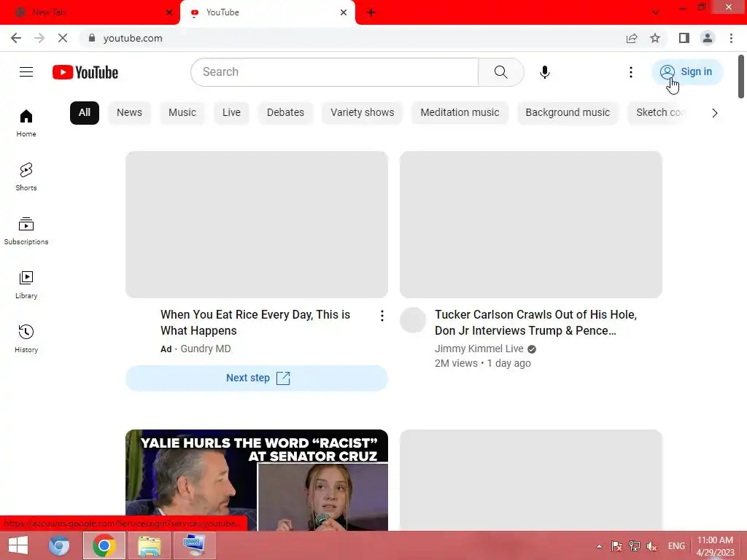Image resolution: width=747 pixels, height=560 pixels.
Task: Select the Variety shows chip
Action: 363,113
